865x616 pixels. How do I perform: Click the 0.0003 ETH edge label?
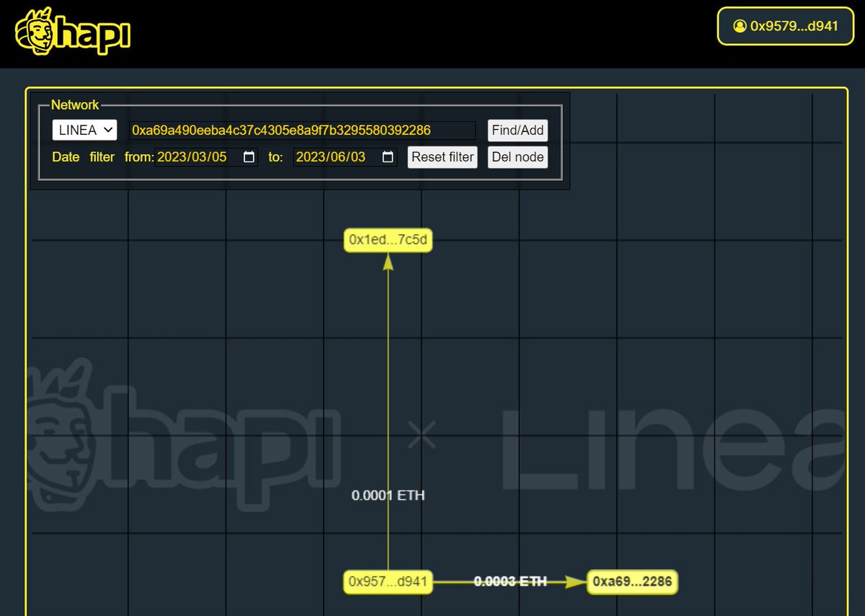(x=510, y=581)
